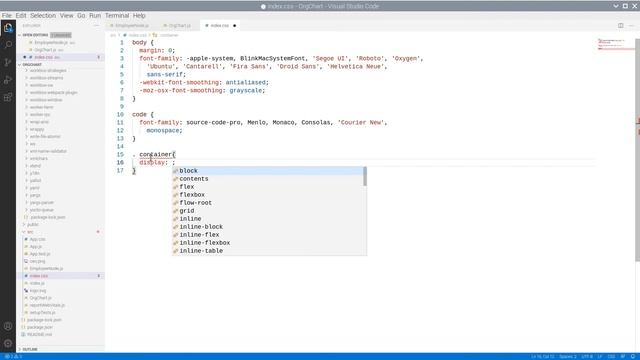Expand the workbox-webpack-plugin folder
Viewport: 640px width, 360px height.
pos(53,92)
